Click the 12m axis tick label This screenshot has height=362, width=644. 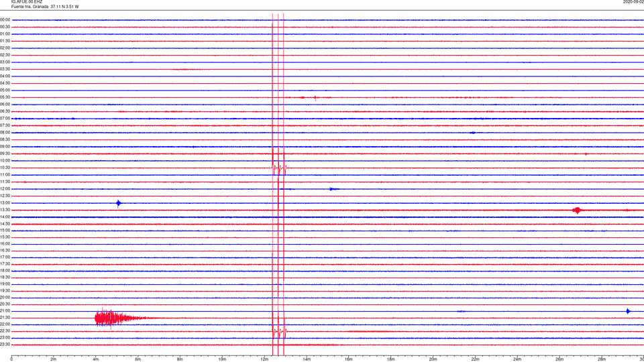(x=264, y=359)
